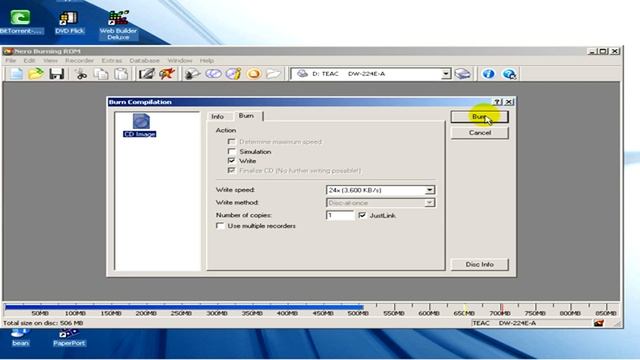Open BitTorrent desktop shortcut
The width and height of the screenshot is (640, 360).
click(20, 22)
